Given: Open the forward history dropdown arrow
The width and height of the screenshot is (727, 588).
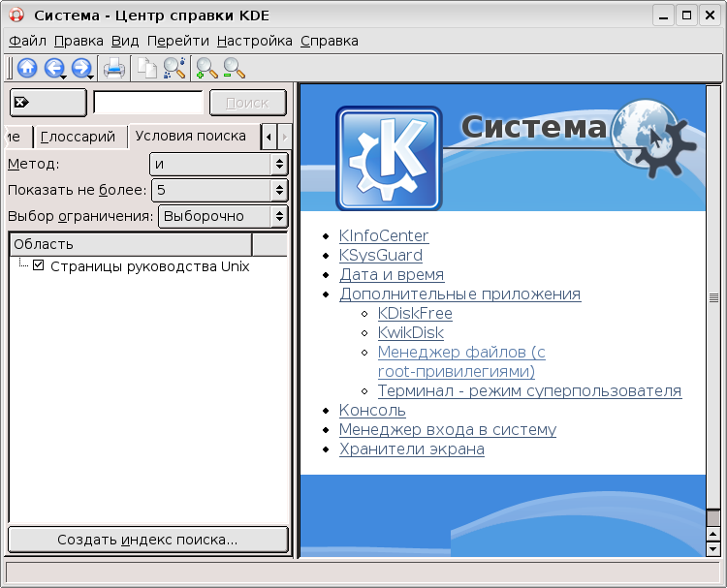Looking at the screenshot, I should coord(91,77).
